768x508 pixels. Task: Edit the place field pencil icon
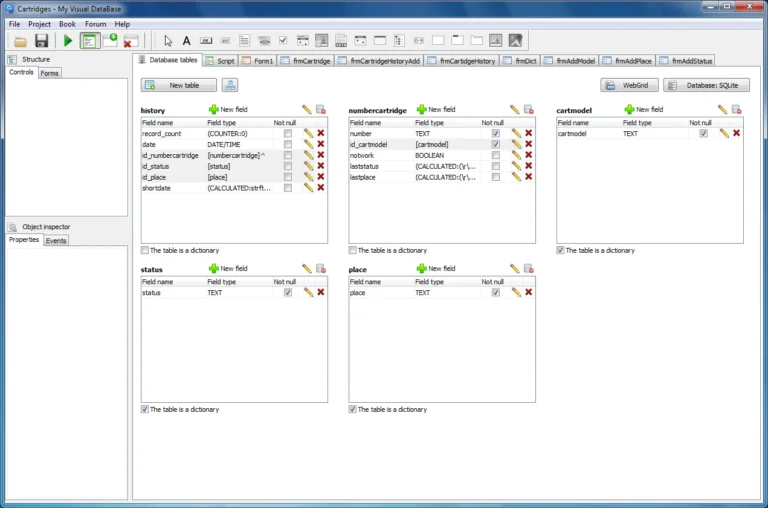click(x=516, y=292)
